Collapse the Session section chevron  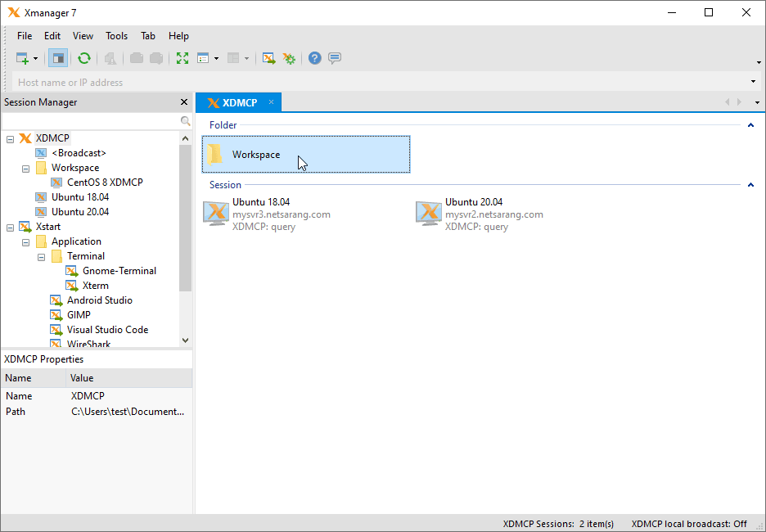point(750,185)
